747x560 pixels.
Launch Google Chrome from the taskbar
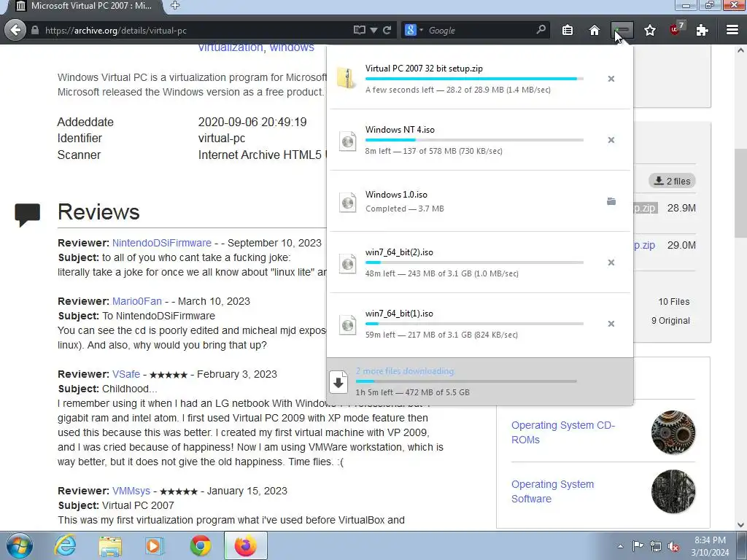coord(201,545)
